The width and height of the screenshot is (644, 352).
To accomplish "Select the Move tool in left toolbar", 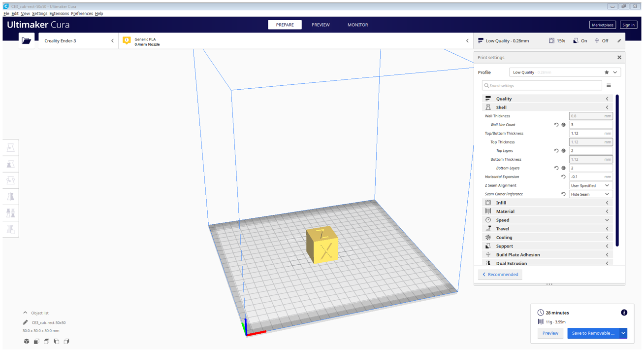I will (x=10, y=148).
